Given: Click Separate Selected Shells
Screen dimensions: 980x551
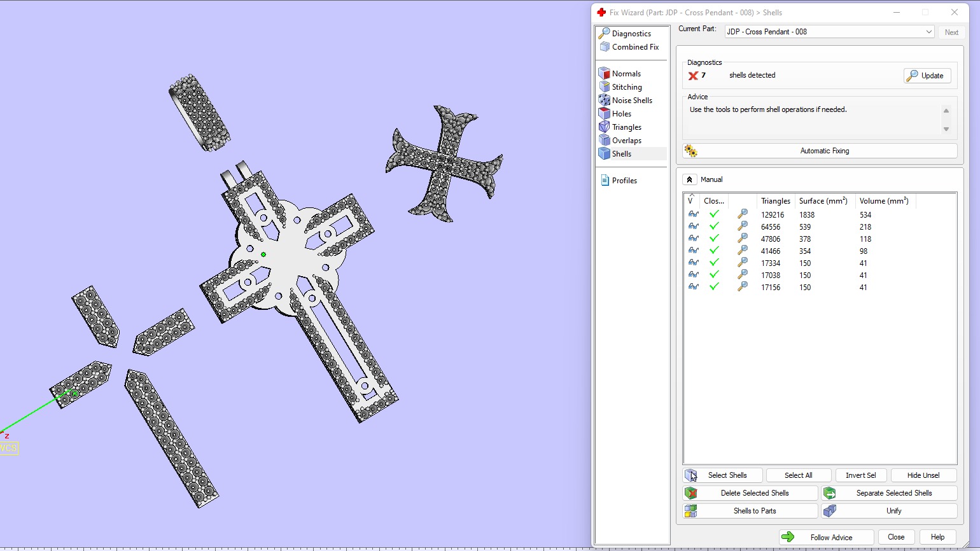Looking at the screenshot, I should [889, 493].
